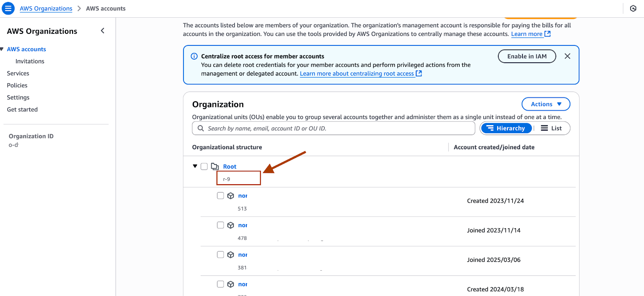This screenshot has height=296, width=644.
Task: Click the account cube icon beside 2025/03/06 row
Action: click(231, 255)
